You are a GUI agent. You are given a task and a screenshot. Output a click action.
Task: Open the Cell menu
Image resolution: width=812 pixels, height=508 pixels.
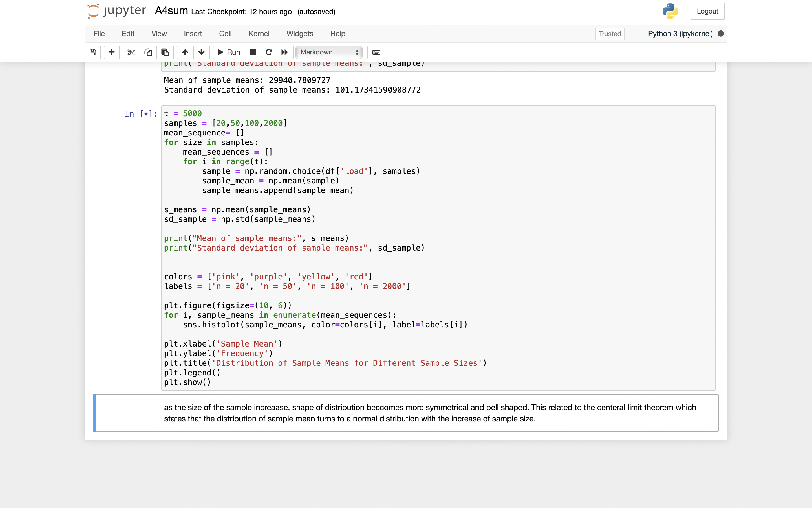coord(225,34)
